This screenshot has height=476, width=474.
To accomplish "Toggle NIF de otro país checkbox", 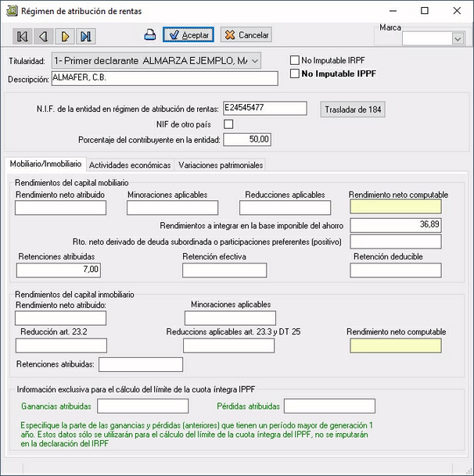I will click(228, 123).
